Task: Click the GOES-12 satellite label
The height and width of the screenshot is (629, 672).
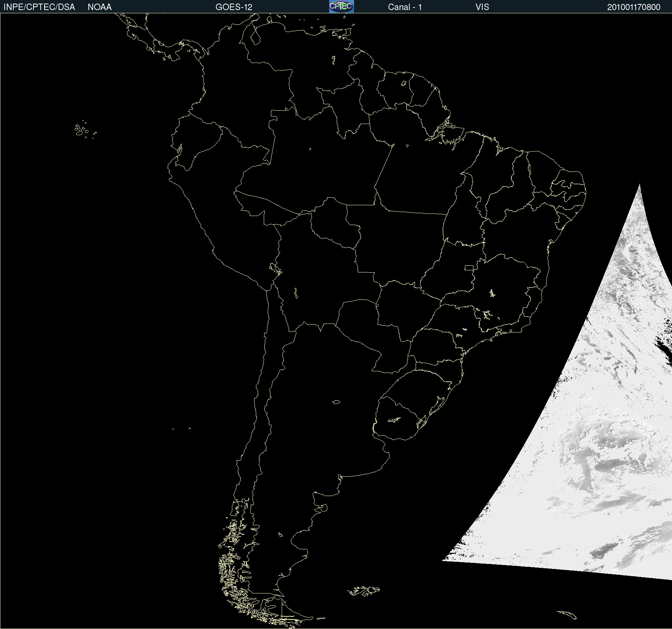Action: click(234, 7)
